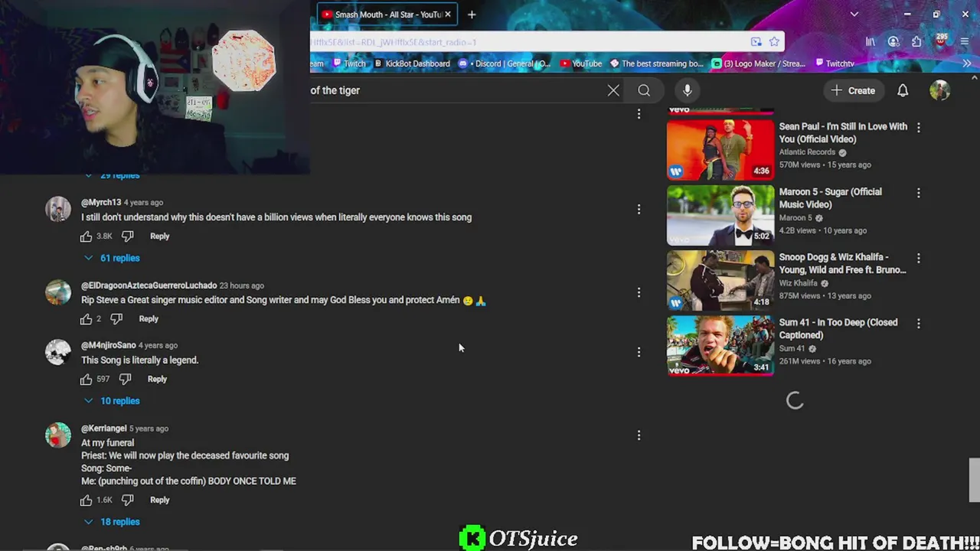Dislike the Rip Steve comment

pyautogui.click(x=116, y=319)
